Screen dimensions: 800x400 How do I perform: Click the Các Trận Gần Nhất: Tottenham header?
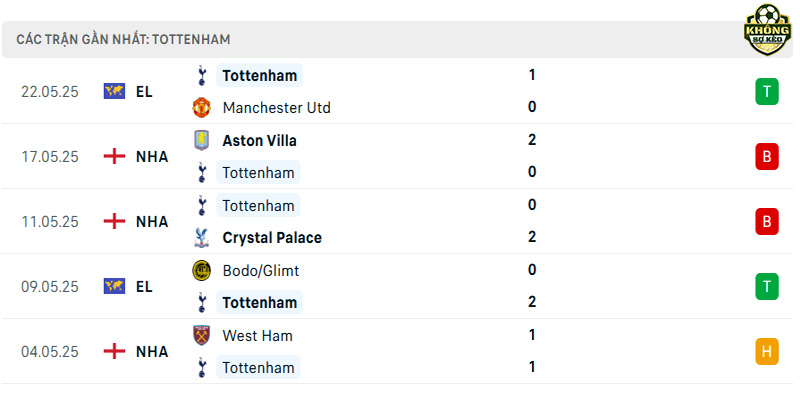click(123, 39)
